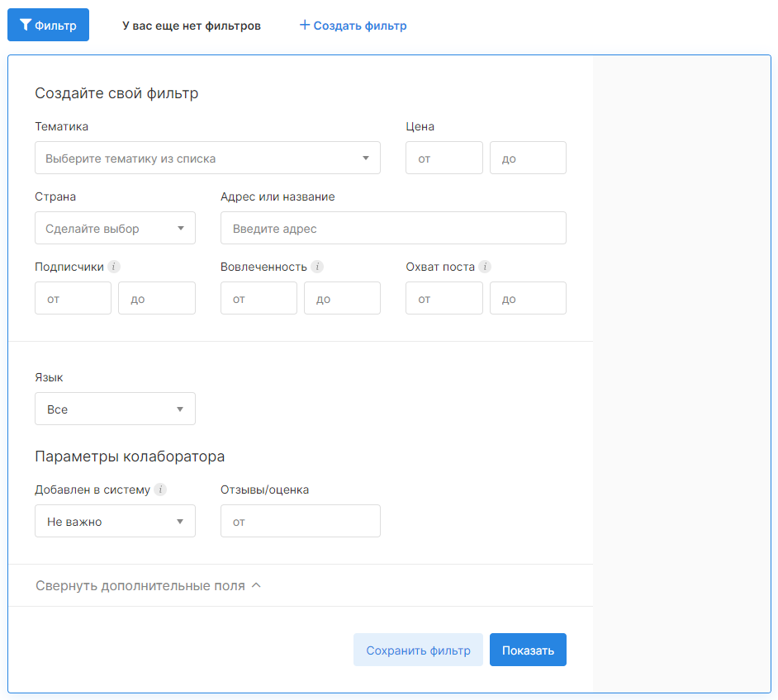Click the Вовлеченность 'до' field

342,298
